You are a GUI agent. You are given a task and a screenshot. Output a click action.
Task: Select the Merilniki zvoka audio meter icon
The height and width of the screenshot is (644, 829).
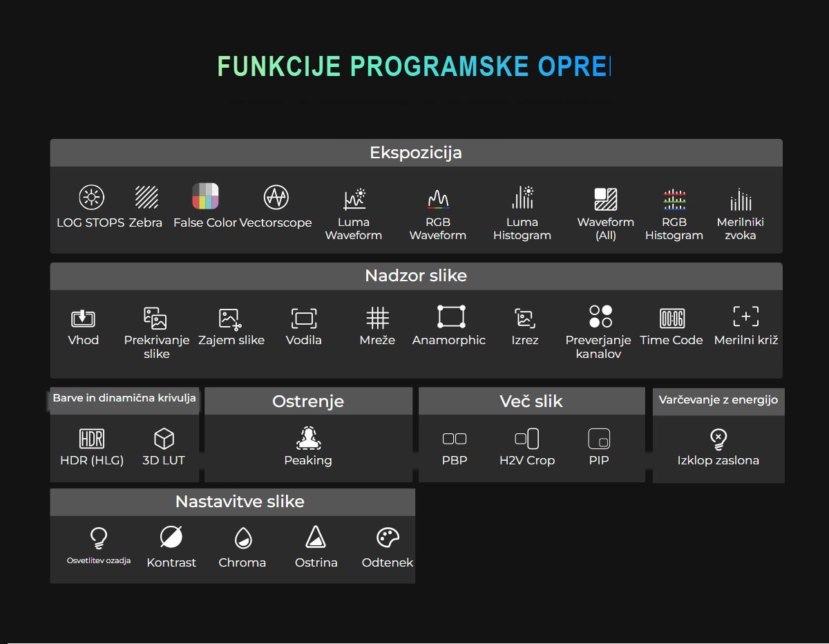(741, 199)
